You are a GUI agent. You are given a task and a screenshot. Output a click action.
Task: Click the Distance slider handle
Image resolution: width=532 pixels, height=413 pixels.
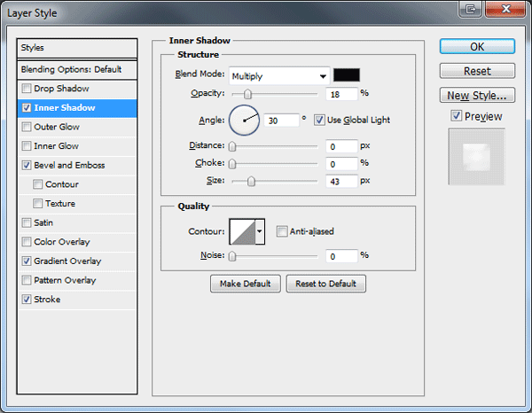232,146
